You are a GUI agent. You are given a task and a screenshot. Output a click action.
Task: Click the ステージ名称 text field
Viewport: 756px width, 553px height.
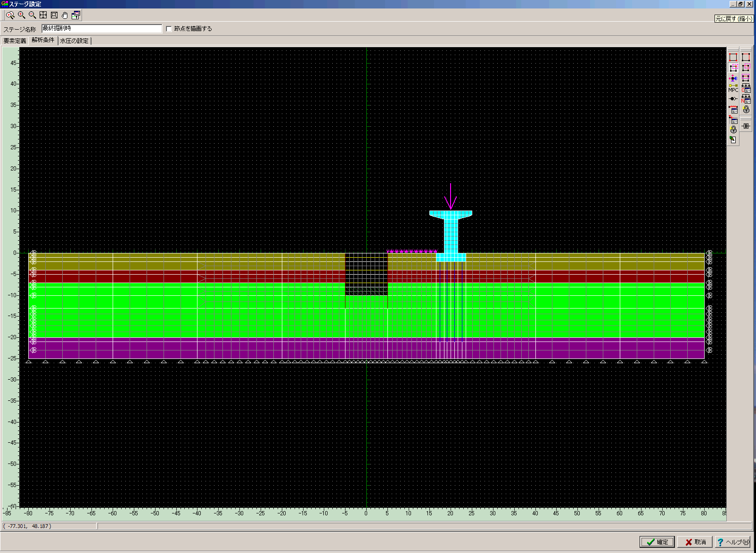tap(102, 29)
